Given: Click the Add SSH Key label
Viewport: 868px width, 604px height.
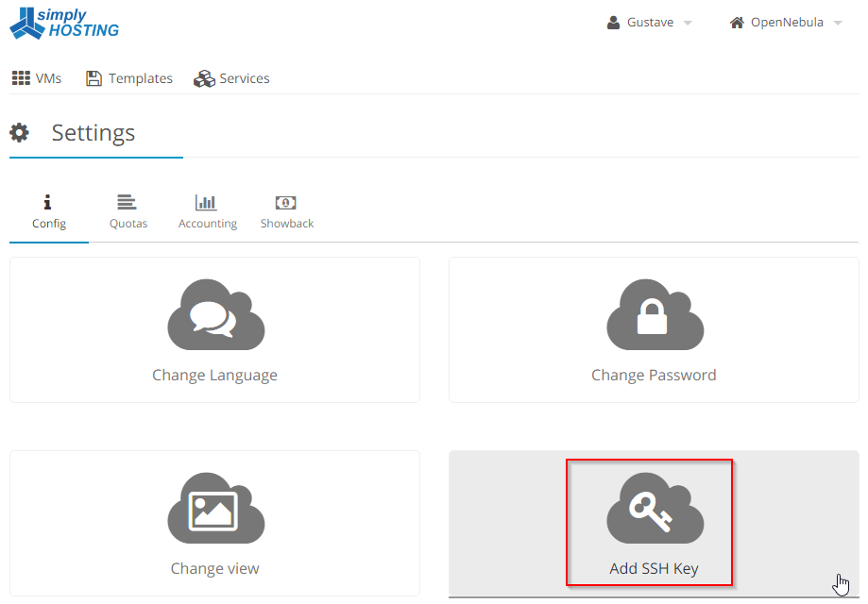Looking at the screenshot, I should click(x=654, y=568).
